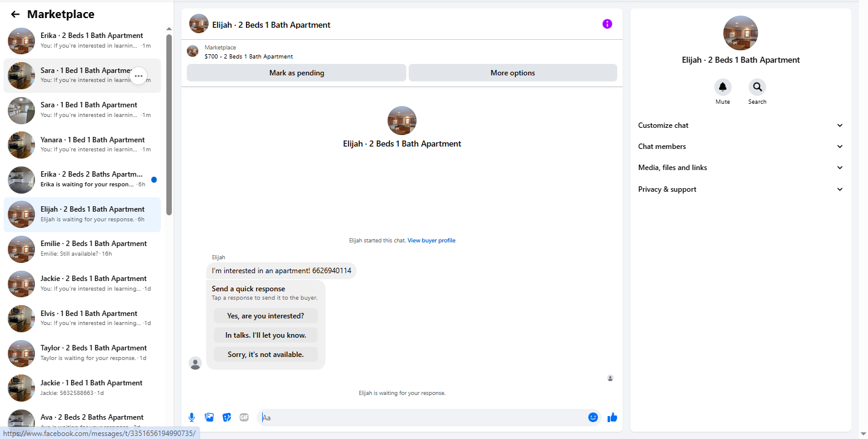Click Mark as pending button

(297, 73)
